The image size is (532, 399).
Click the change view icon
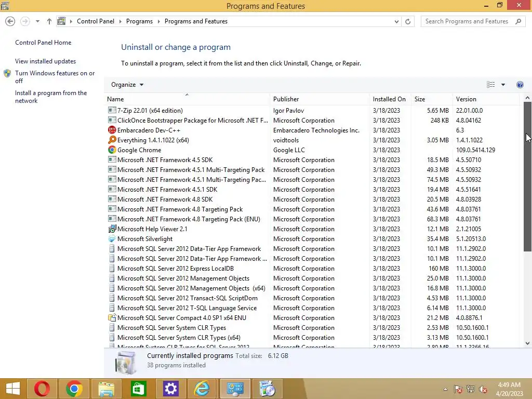[x=490, y=85]
